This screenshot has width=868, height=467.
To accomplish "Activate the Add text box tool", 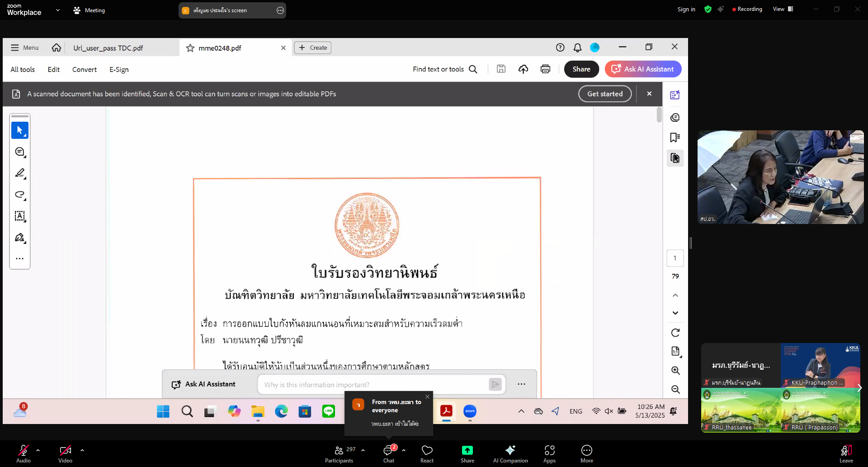I will pyautogui.click(x=20, y=216).
